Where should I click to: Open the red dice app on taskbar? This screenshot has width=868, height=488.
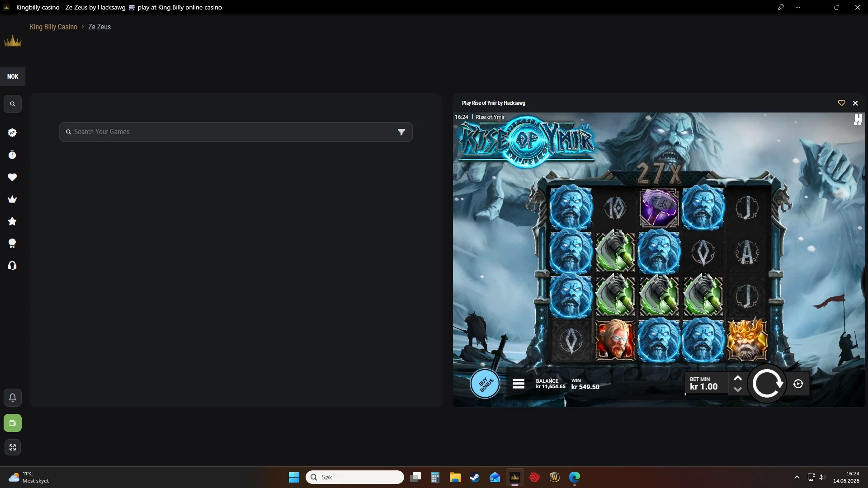pyautogui.click(x=534, y=477)
